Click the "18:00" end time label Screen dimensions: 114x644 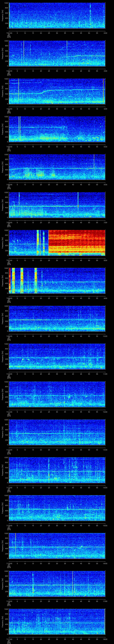point(105,639)
